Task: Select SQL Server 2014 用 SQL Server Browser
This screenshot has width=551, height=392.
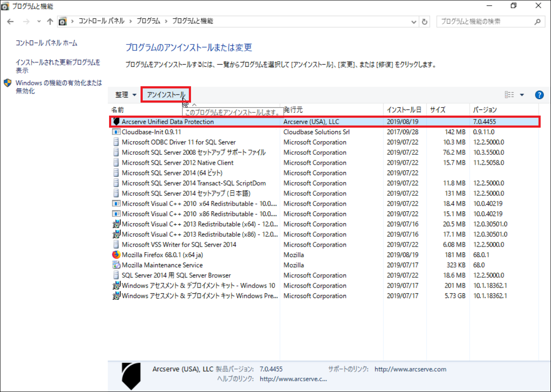Action: pos(176,275)
